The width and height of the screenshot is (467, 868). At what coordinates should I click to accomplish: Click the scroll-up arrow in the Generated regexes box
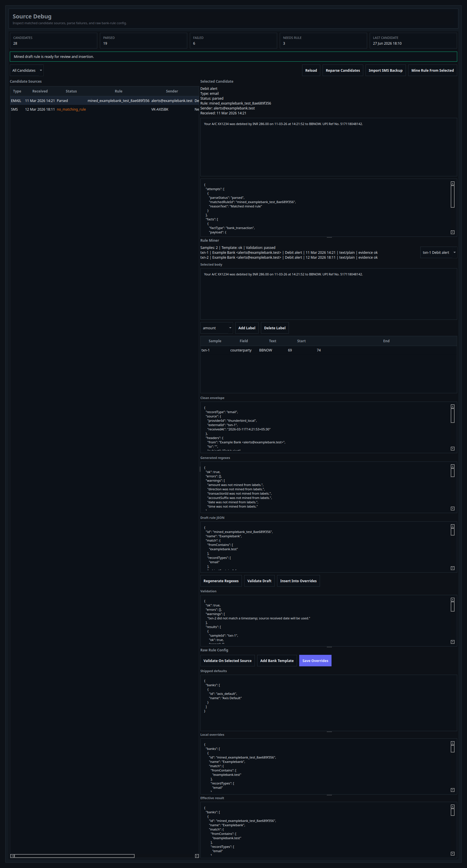tap(453, 467)
